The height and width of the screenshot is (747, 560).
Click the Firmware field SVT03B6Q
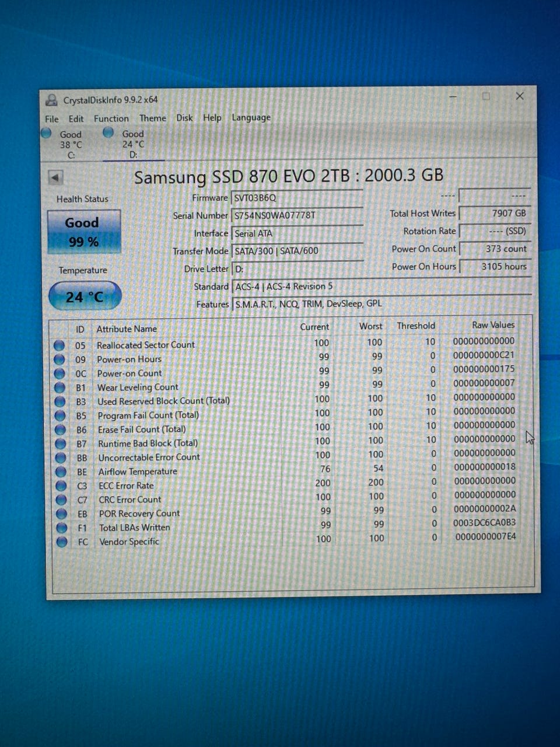[x=297, y=198]
